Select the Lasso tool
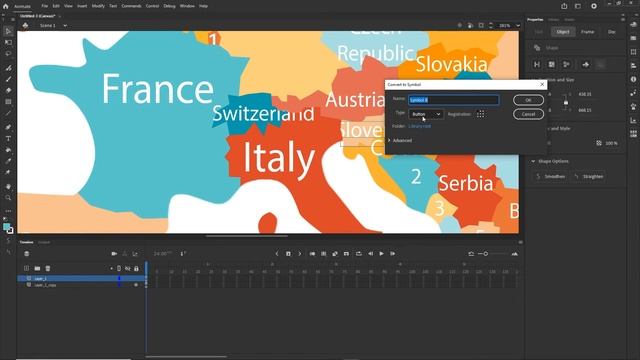640x360 pixels. [x=8, y=54]
